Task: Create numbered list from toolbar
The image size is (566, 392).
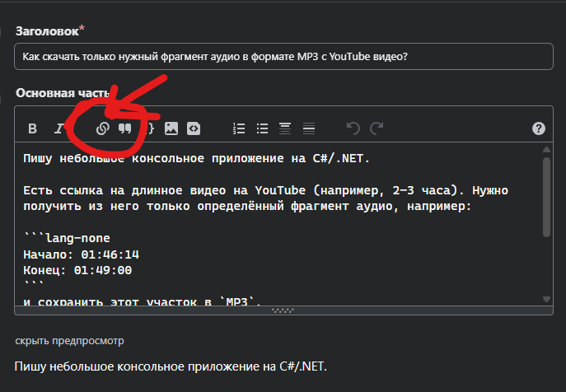Action: pos(239,128)
